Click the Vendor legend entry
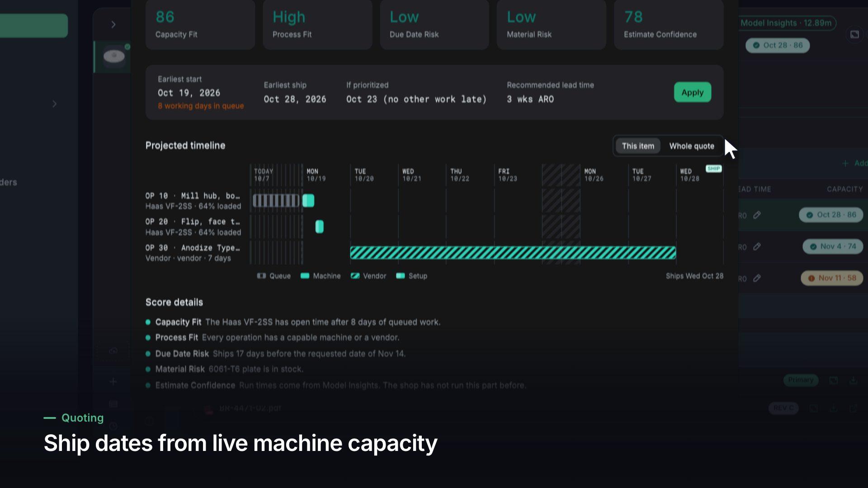The width and height of the screenshot is (868, 488). click(x=368, y=276)
